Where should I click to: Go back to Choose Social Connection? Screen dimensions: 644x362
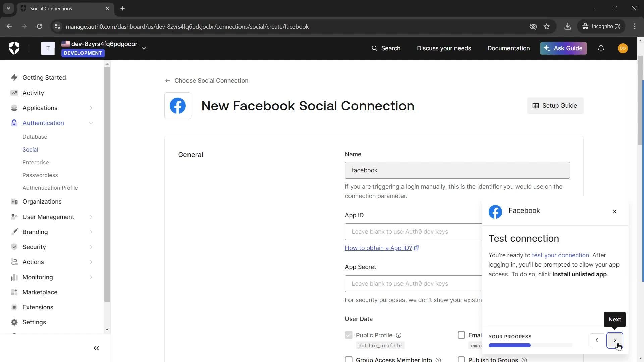(x=207, y=81)
